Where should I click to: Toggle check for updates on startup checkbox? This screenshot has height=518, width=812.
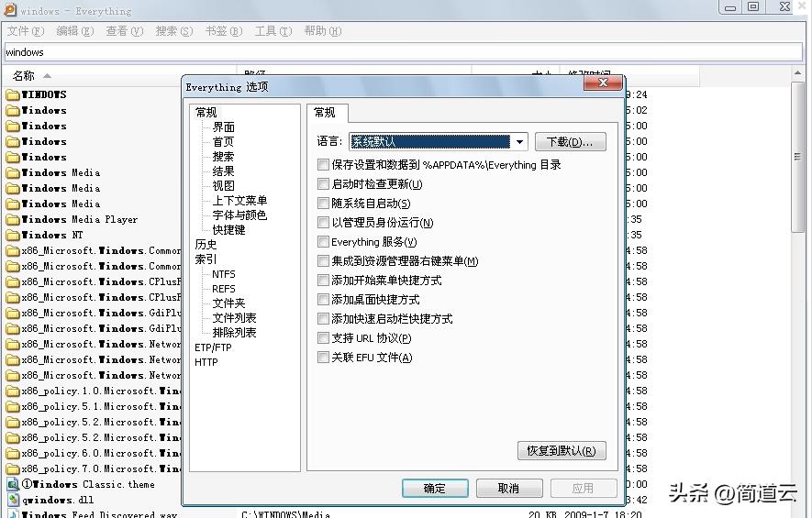323,183
